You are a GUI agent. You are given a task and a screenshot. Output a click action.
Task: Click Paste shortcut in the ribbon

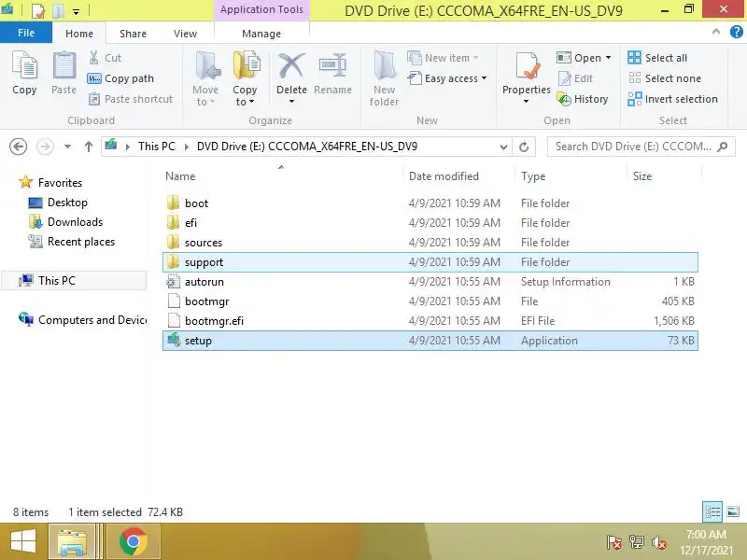(131, 99)
